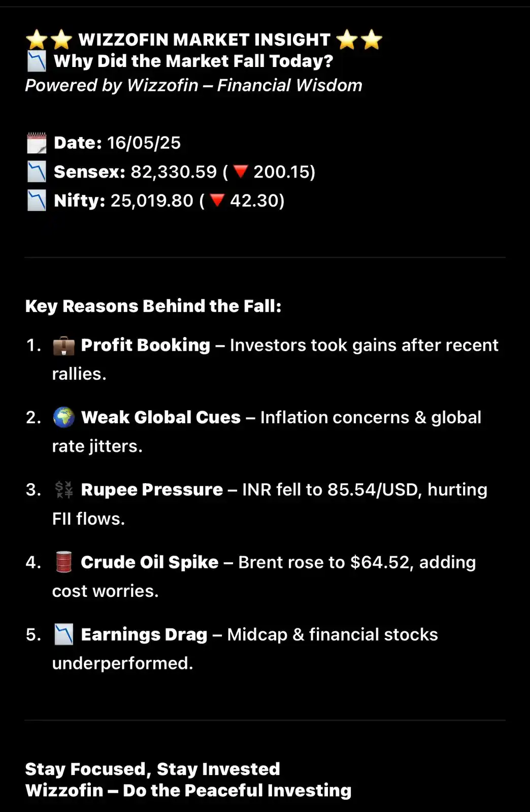Viewport: 530px width, 812px height.
Task: Click the Profit Booking heading text
Action: (146, 346)
